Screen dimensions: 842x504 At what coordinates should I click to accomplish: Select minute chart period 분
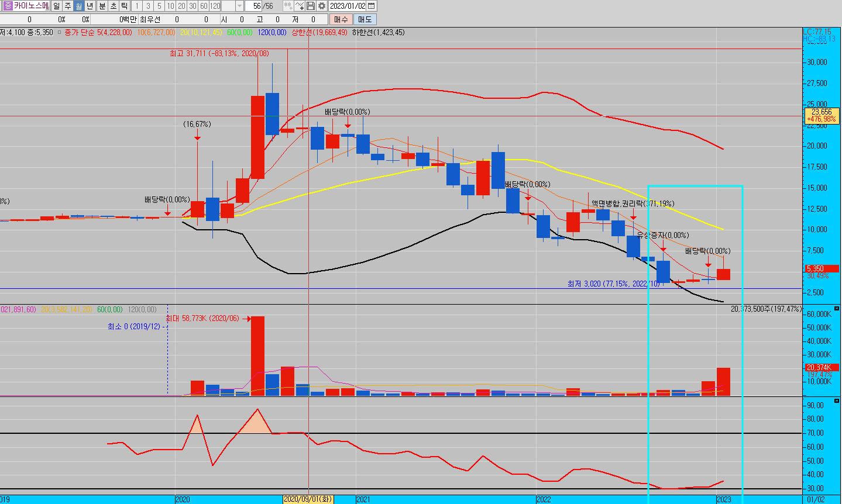click(102, 6)
